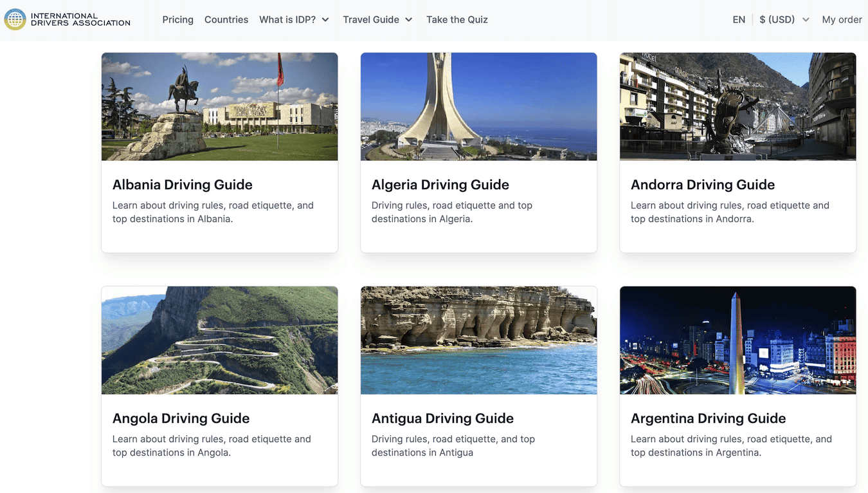Click Take the Quiz
This screenshot has height=493, width=868.
[x=457, y=19]
